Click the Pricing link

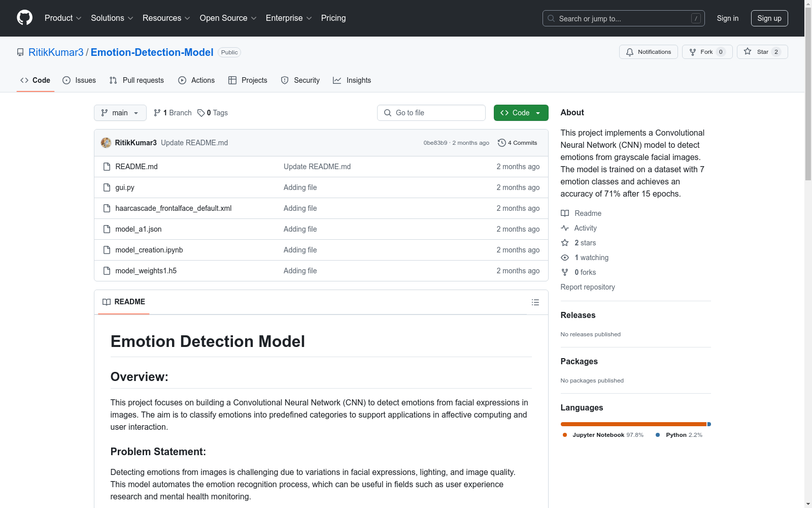[333, 18]
